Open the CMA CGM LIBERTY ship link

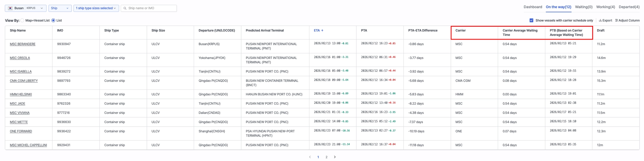(24, 81)
